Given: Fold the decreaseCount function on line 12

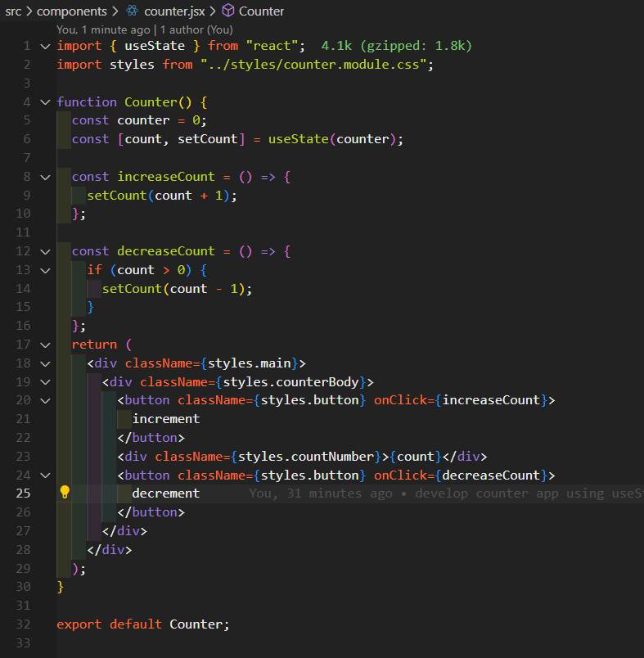Looking at the screenshot, I should tap(45, 252).
